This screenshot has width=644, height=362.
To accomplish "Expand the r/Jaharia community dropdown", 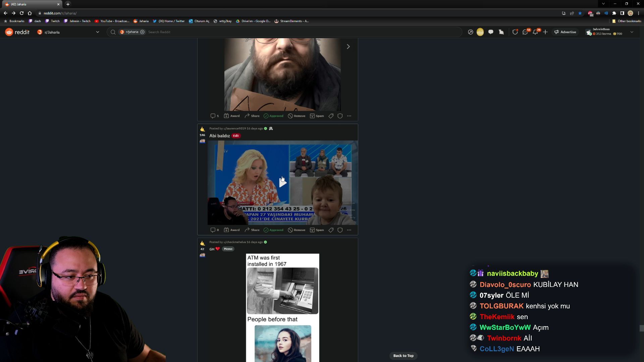I will coord(98,32).
